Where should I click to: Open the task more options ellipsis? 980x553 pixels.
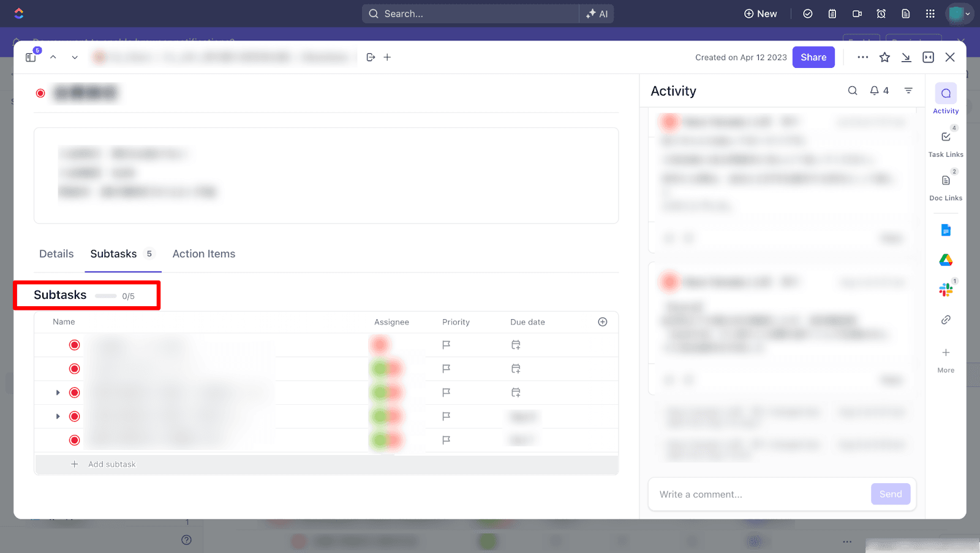(x=862, y=57)
